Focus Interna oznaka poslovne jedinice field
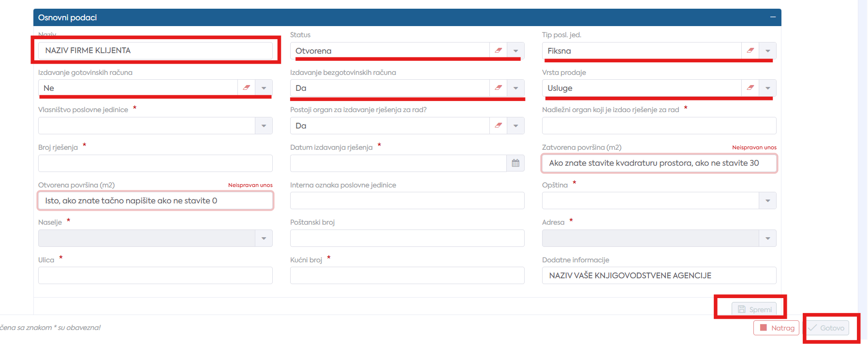This screenshot has height=344, width=868. tap(407, 201)
